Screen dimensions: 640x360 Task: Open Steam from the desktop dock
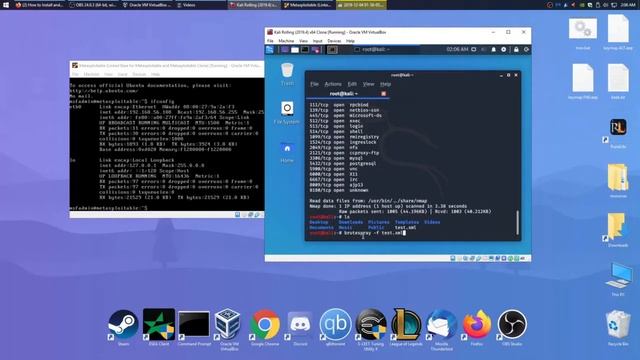click(x=123, y=325)
